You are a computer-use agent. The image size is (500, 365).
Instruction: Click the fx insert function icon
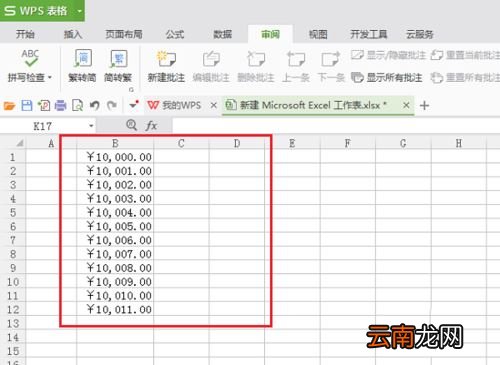(151, 126)
